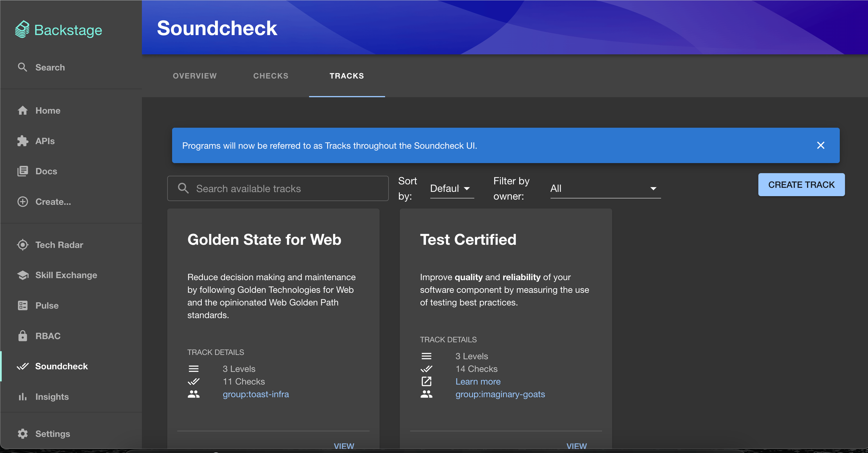
Task: Click the levels icon on Test Certified card
Action: click(426, 356)
